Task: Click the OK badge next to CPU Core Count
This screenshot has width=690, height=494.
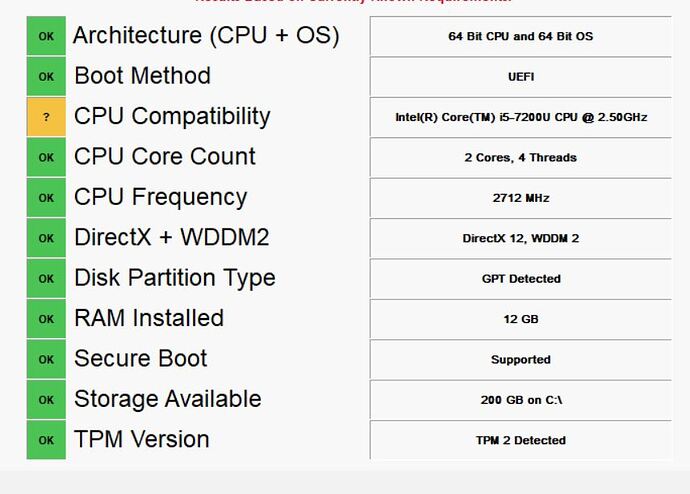Action: pyautogui.click(x=46, y=157)
